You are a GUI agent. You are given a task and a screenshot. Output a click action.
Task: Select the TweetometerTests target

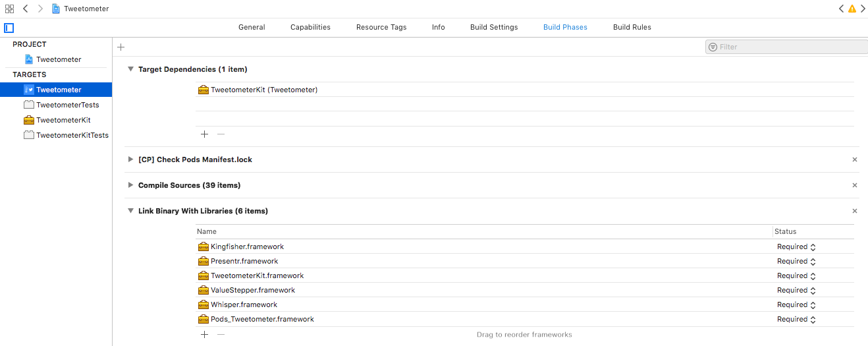pyautogui.click(x=67, y=105)
